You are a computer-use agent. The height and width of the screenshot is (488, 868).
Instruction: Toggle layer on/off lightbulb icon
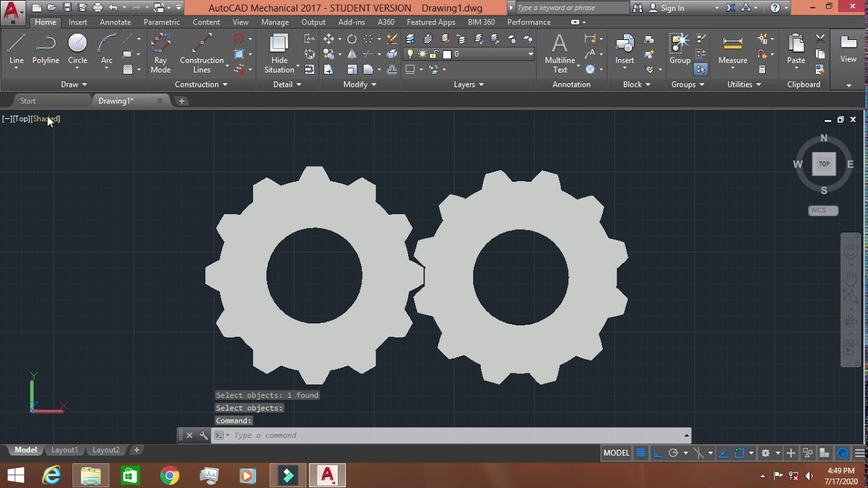click(410, 54)
